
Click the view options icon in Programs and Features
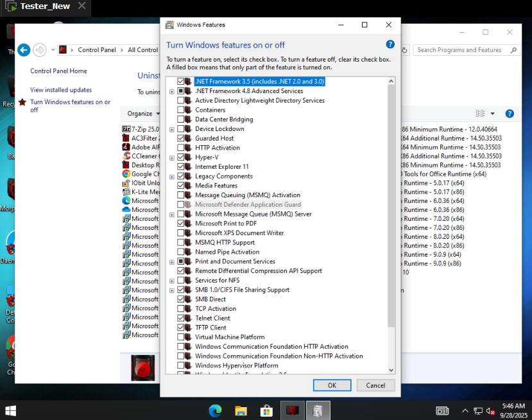(x=480, y=114)
